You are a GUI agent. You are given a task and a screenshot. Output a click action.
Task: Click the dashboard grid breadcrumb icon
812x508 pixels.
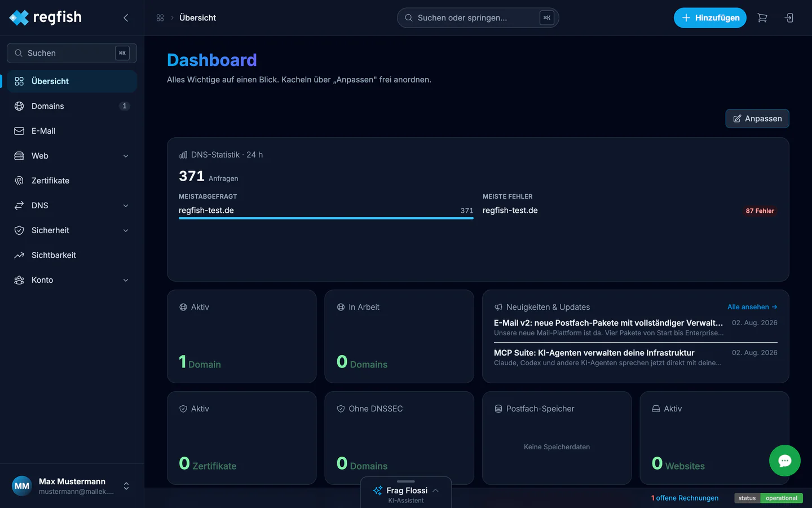point(160,18)
